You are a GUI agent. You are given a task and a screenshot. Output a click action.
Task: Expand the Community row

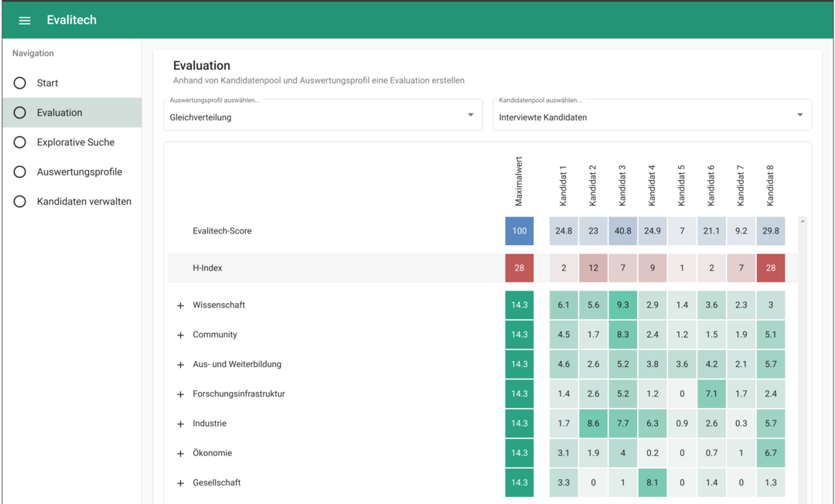(180, 335)
